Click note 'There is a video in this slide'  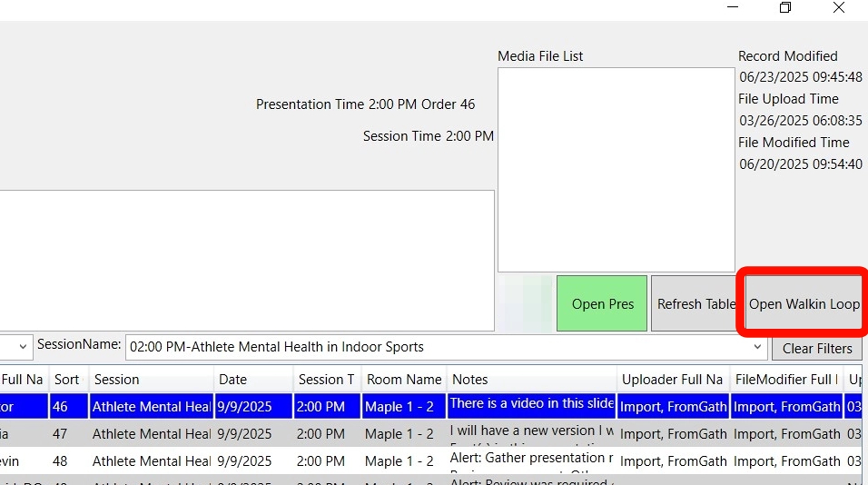[532, 403]
